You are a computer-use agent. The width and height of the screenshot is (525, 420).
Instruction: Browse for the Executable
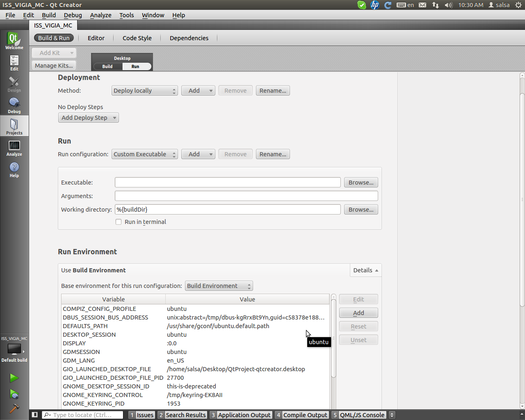(361, 183)
